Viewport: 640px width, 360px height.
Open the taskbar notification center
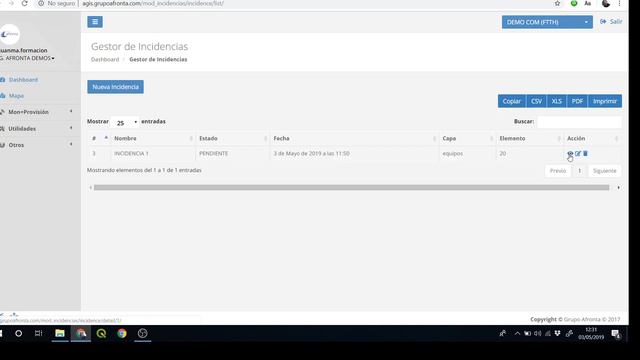click(x=616, y=334)
